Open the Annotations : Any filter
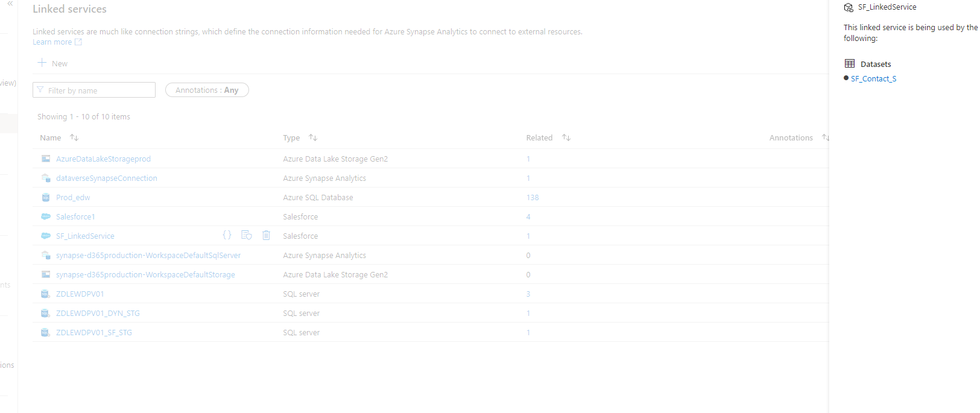This screenshot has width=980, height=413. click(x=207, y=90)
